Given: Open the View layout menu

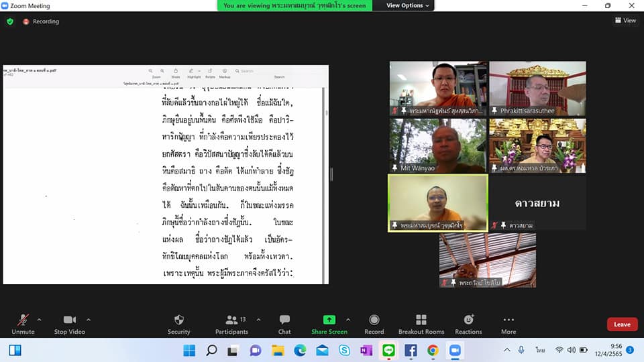Looking at the screenshot, I should click(625, 20).
